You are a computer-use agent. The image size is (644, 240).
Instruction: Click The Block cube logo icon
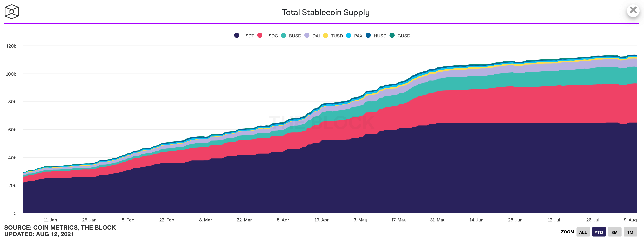coord(12,12)
